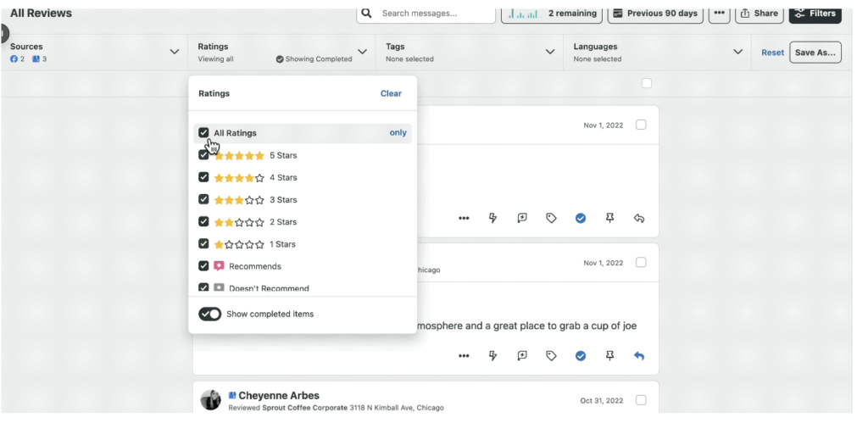
Task: Open the Previous 90 days date picker
Action: click(655, 14)
